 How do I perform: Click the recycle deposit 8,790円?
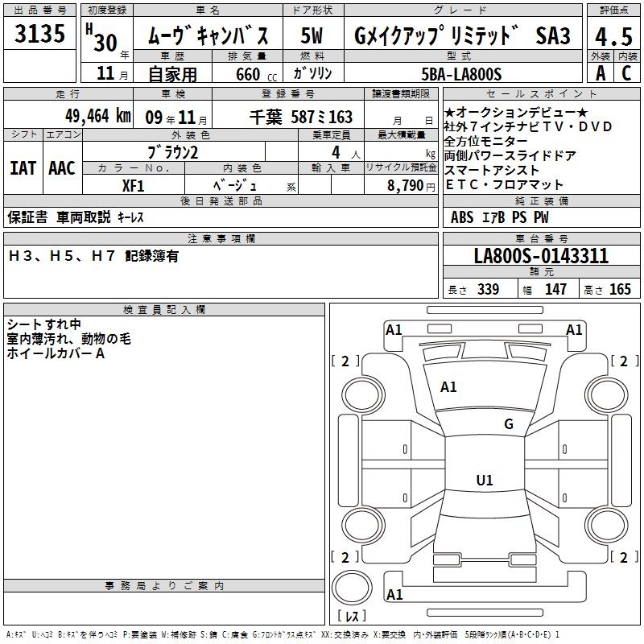(x=411, y=186)
